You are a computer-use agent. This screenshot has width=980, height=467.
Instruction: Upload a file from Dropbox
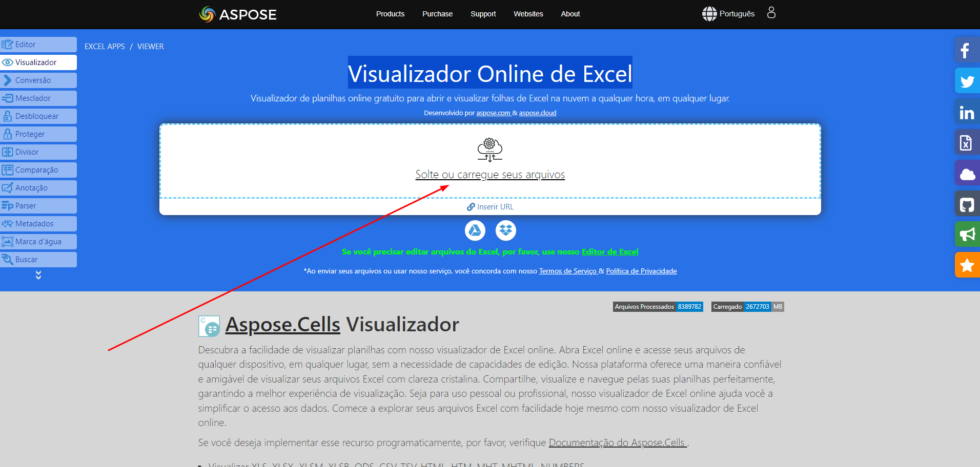point(505,230)
